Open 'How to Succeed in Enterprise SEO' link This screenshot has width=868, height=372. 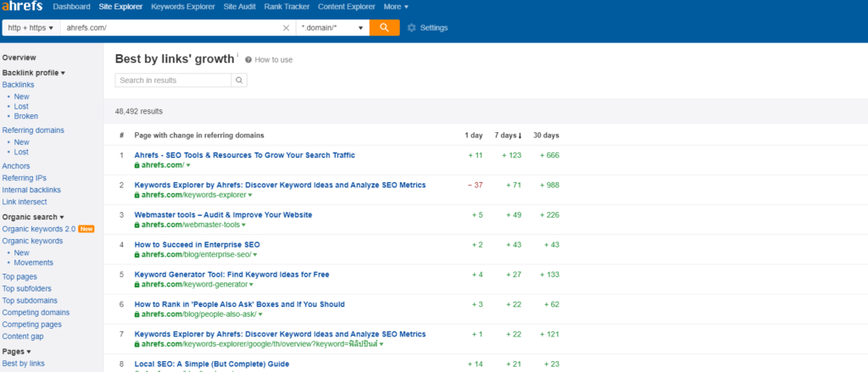[x=197, y=245]
